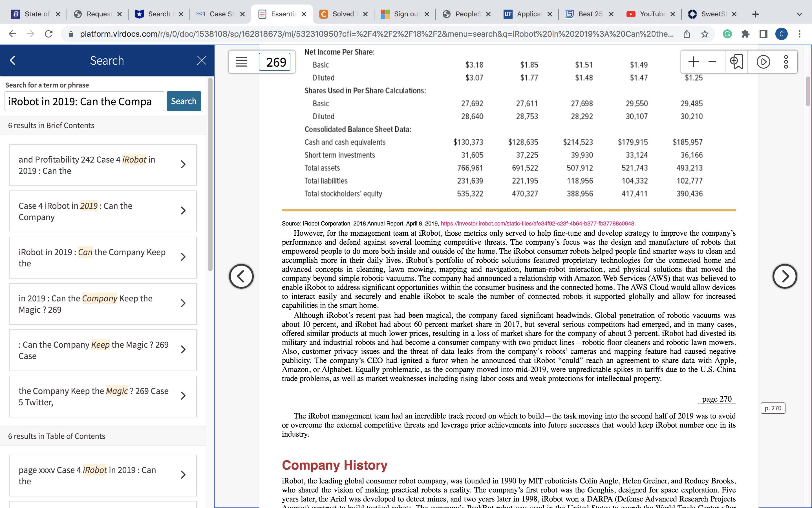
Task: Click the Search button
Action: (184, 101)
